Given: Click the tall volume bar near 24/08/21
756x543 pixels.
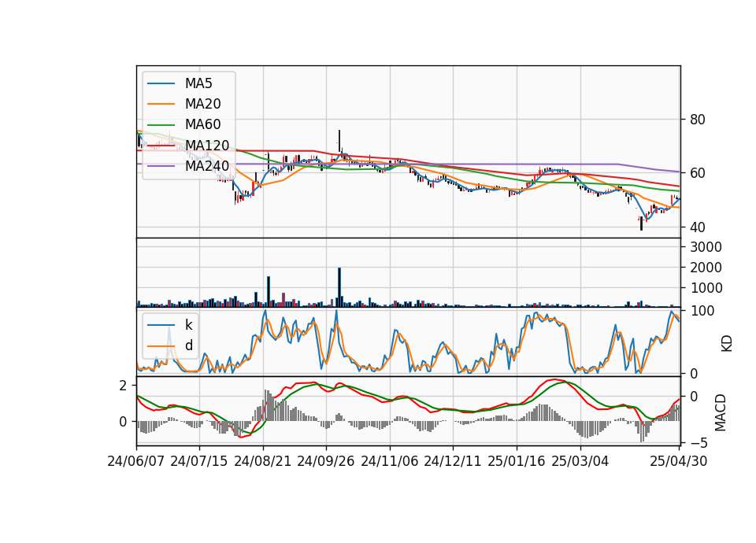Looking at the screenshot, I should click(x=269, y=291).
